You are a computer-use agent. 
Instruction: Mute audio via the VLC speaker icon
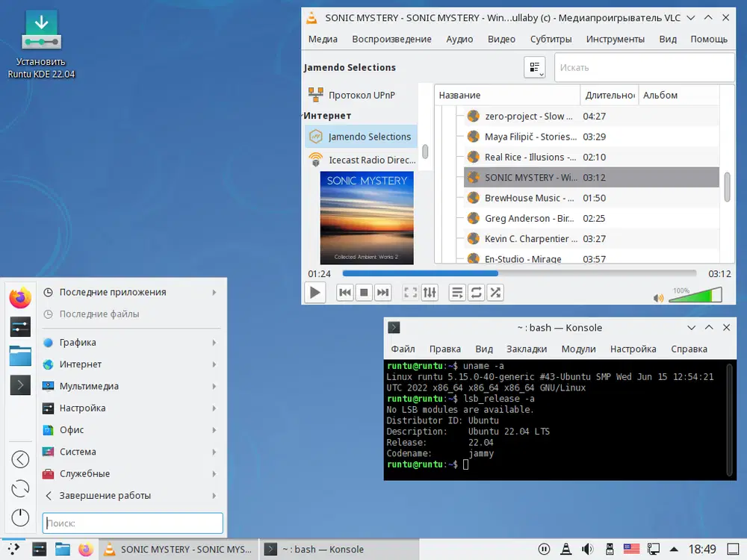pyautogui.click(x=658, y=298)
